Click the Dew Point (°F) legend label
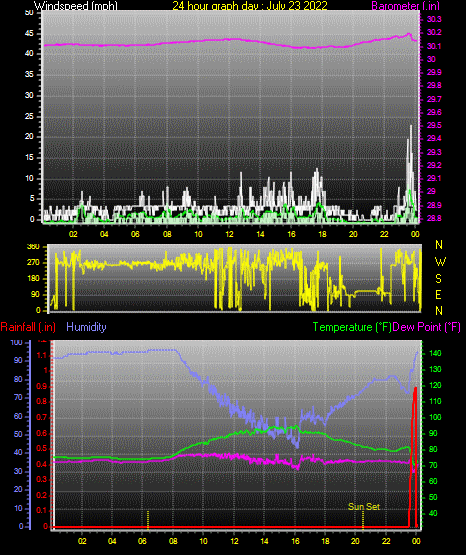This screenshot has width=466, height=555. pos(426,327)
